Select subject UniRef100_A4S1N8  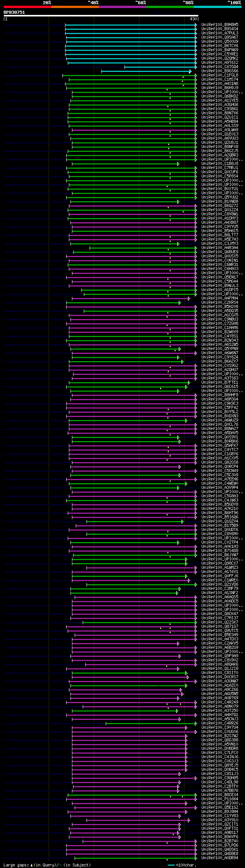point(220,83)
